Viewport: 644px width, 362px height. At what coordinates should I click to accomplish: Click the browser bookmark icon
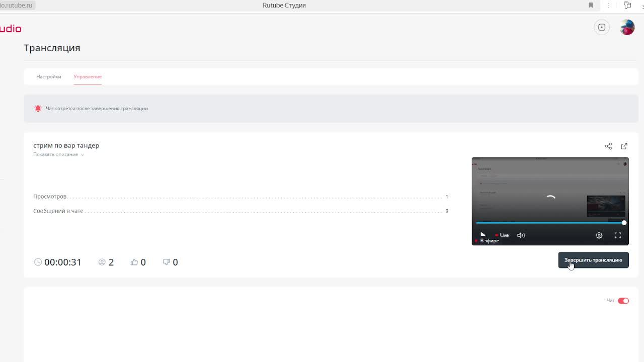click(591, 5)
